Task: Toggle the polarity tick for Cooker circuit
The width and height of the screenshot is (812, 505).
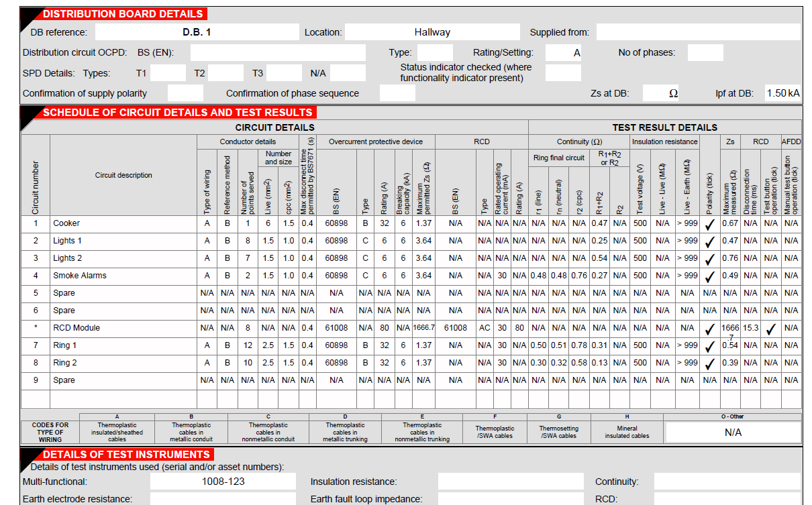Action: pos(709,224)
